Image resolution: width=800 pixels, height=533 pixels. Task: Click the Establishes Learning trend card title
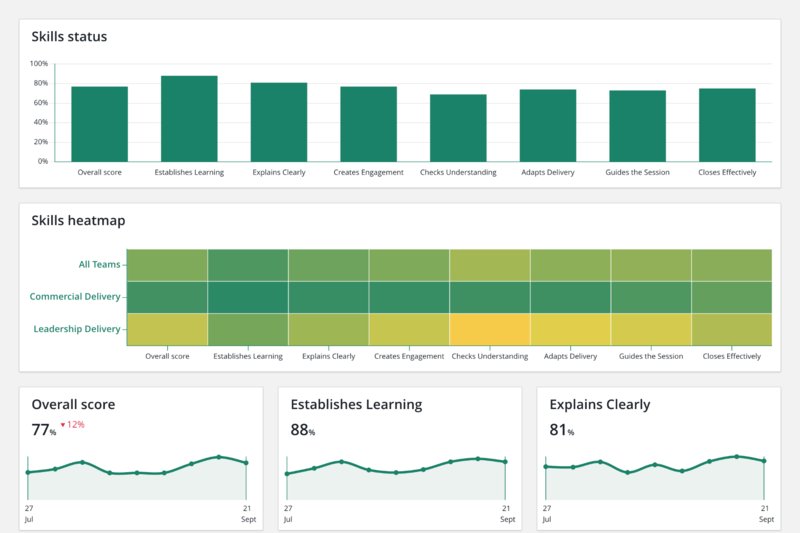click(356, 404)
